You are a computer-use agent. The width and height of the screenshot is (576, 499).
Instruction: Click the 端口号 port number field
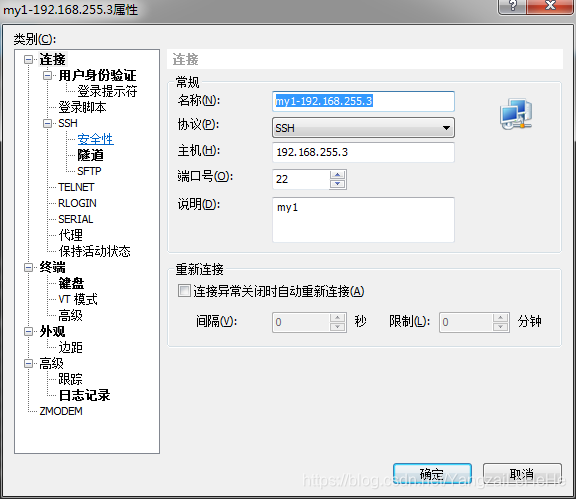click(301, 179)
